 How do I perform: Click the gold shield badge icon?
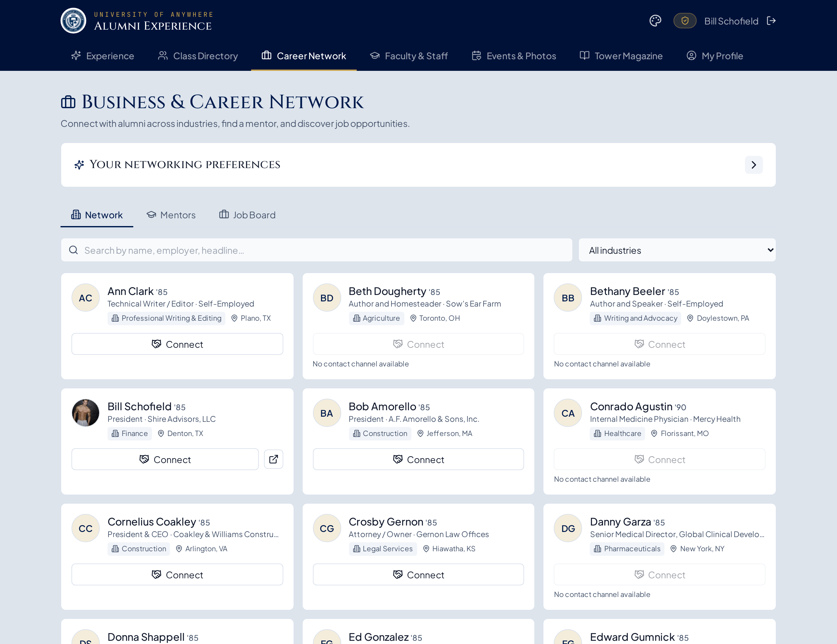tap(685, 21)
